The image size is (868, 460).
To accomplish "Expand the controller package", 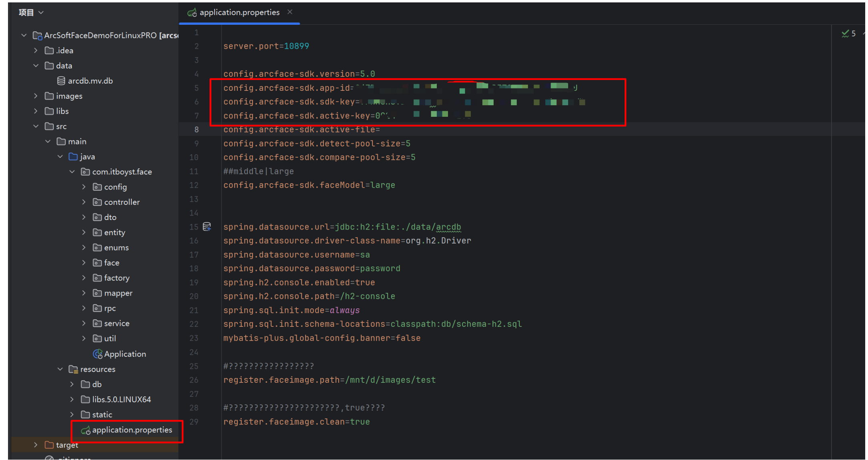I will [84, 202].
